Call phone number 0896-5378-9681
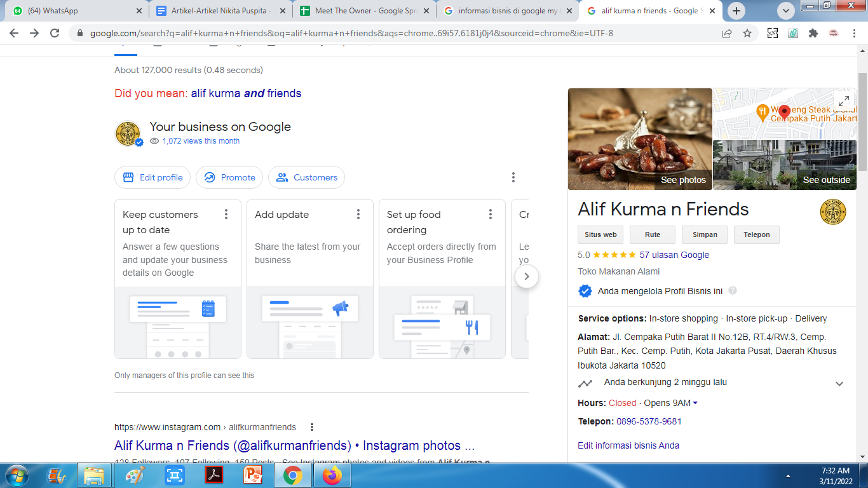Viewport: 868px width, 488px height. pos(649,421)
